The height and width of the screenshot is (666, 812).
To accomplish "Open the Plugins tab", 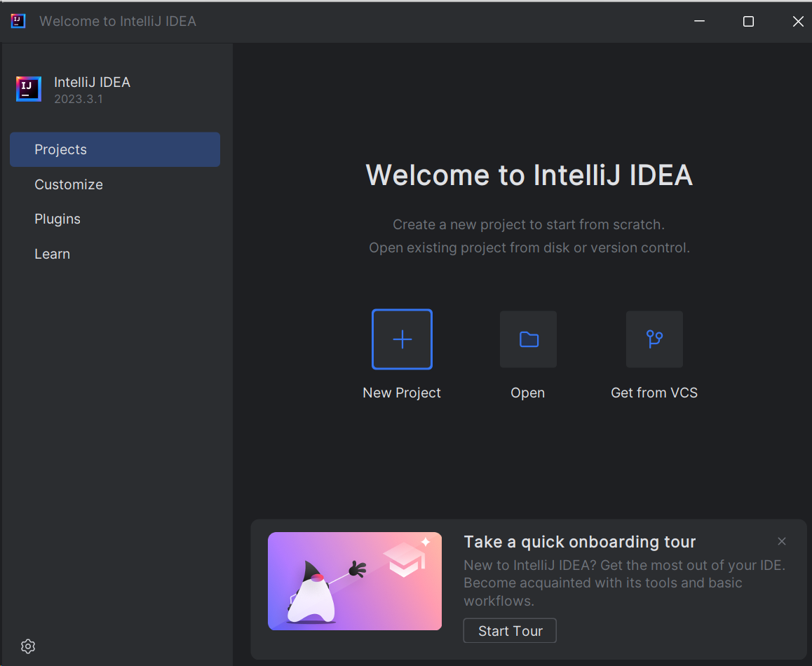I will click(115, 219).
